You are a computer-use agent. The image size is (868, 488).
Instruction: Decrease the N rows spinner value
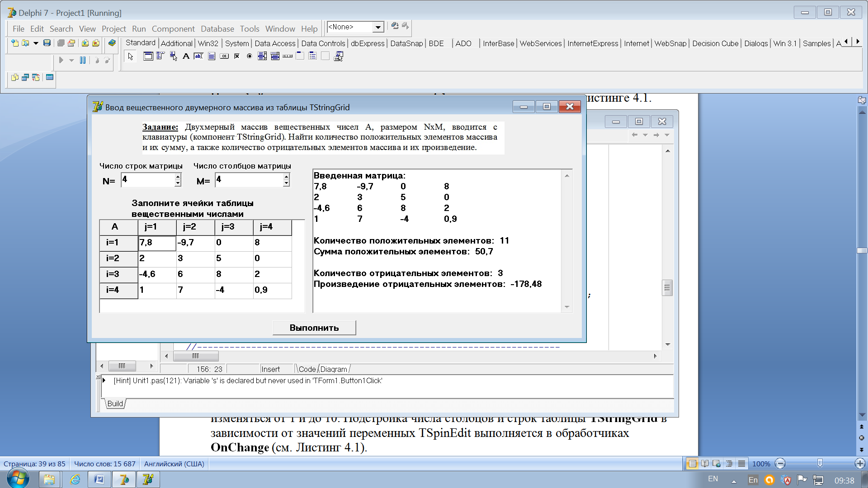pos(178,183)
